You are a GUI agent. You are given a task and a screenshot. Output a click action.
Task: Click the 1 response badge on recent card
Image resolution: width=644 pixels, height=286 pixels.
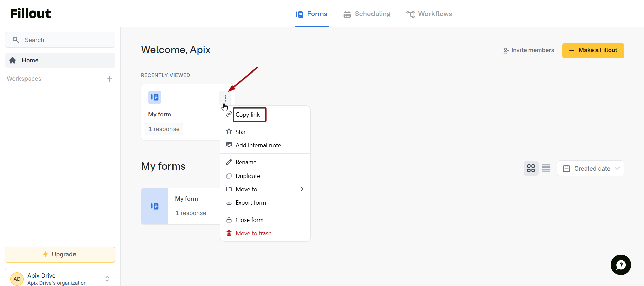pyautogui.click(x=164, y=129)
